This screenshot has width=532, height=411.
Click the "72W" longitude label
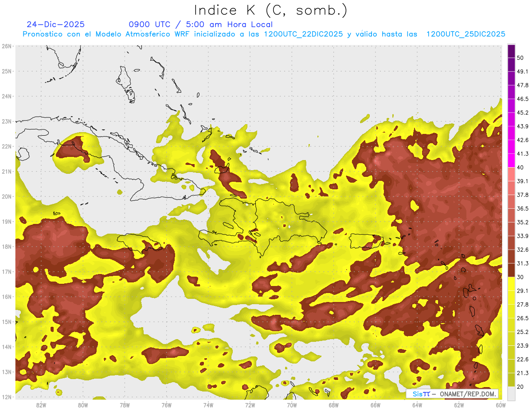point(250,405)
